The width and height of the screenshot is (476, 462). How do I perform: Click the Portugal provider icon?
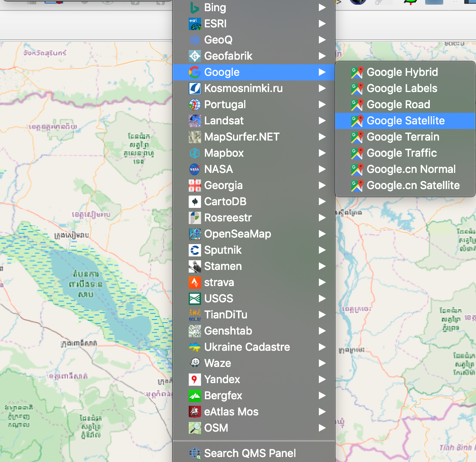coord(195,105)
